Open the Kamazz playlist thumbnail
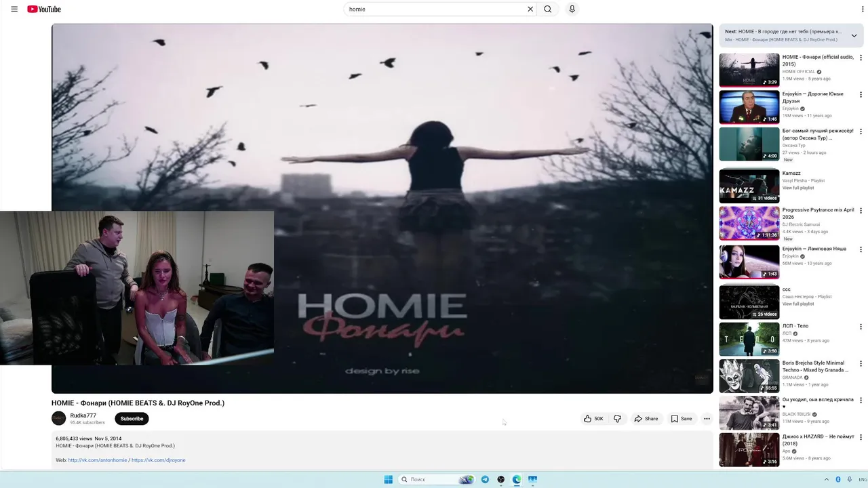Viewport: 868px width, 488px height. pos(749,186)
